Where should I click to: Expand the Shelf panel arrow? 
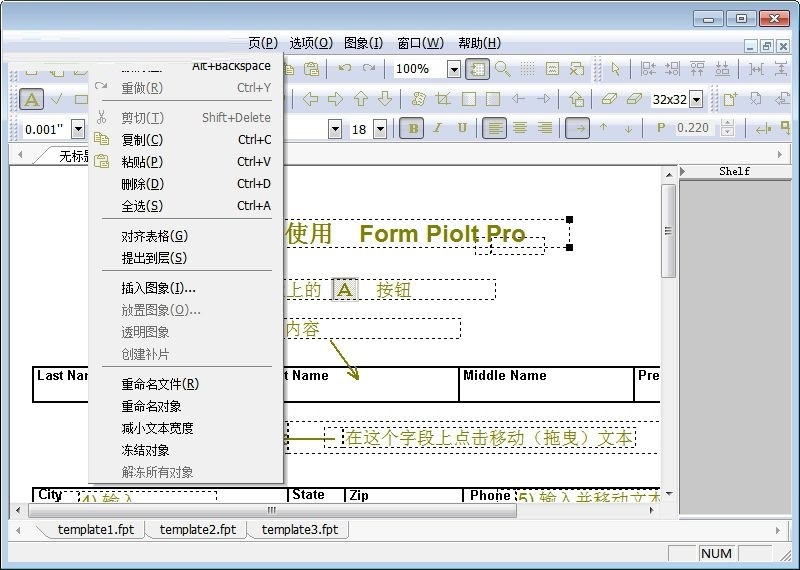pos(683,171)
